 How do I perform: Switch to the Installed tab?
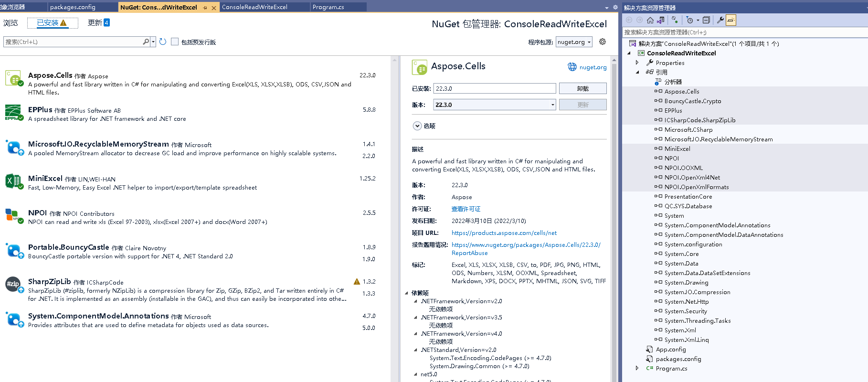(x=52, y=22)
